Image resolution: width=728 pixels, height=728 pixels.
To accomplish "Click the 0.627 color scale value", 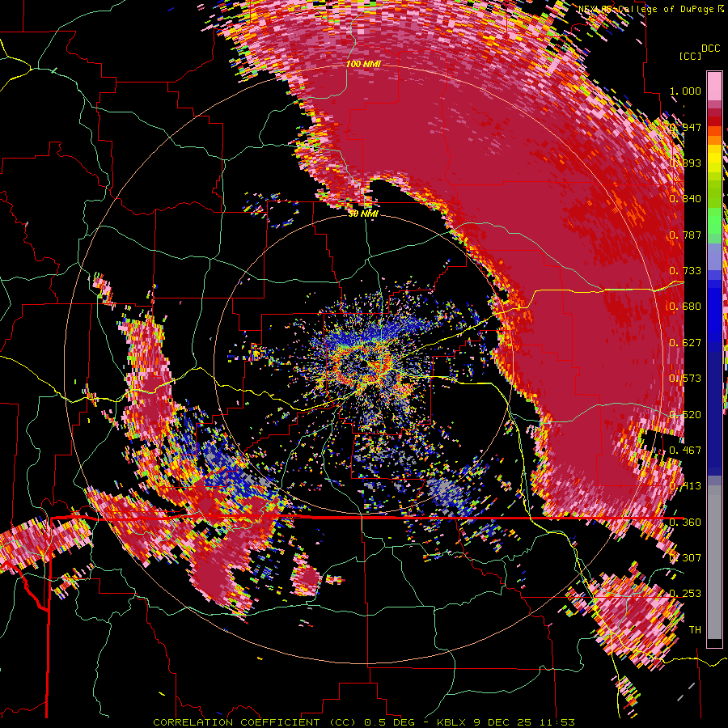I will pos(685,342).
